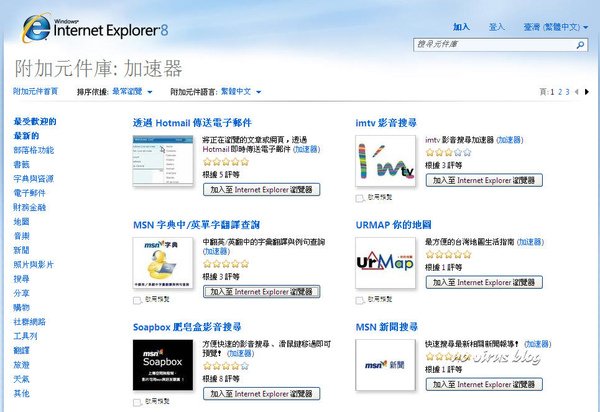This screenshot has height=412, width=600.
Task: Select 部落格功能 category
Action: 34,150
